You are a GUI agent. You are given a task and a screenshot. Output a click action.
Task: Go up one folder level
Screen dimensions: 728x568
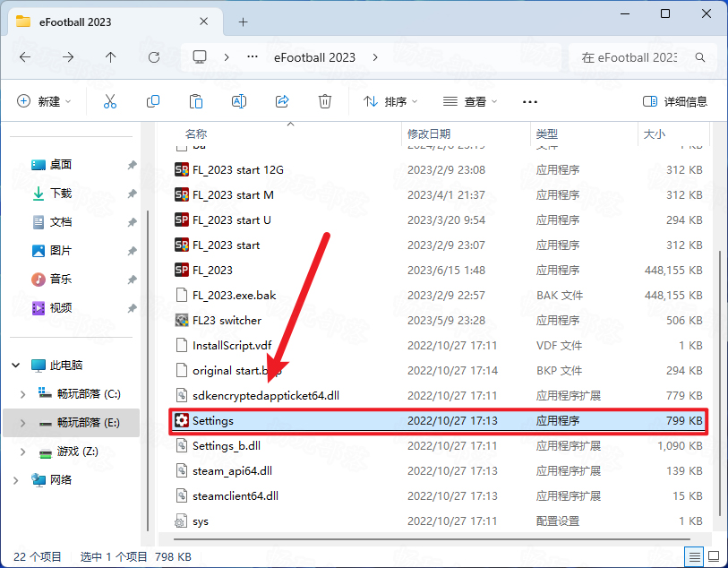tap(110, 57)
